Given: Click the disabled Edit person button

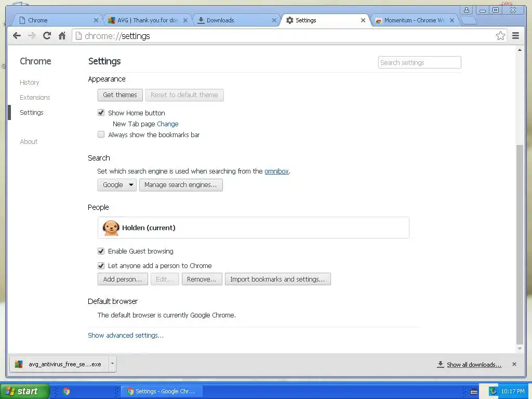Looking at the screenshot, I should (165, 279).
